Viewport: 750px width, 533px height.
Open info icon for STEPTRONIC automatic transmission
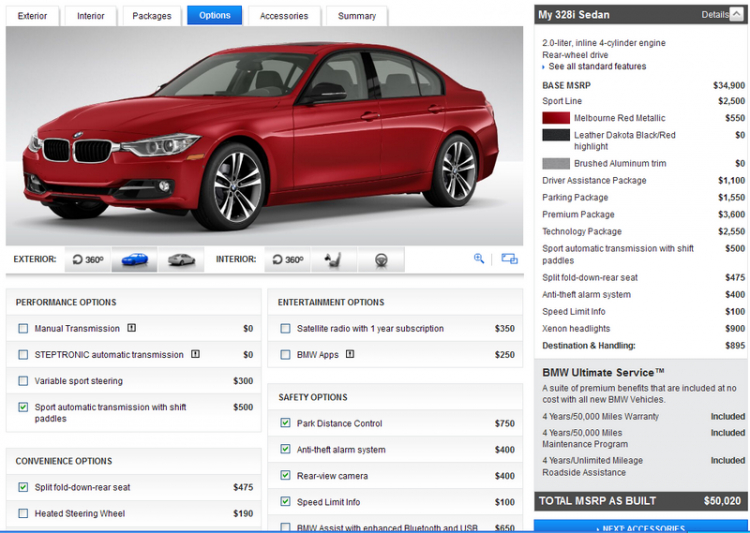pyautogui.click(x=195, y=354)
